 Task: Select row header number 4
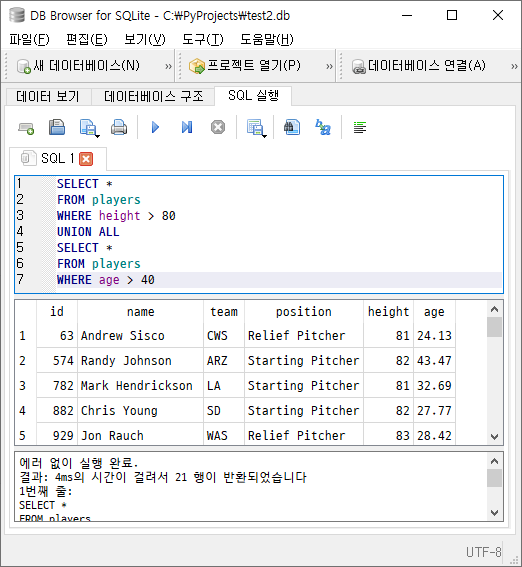(x=22, y=410)
